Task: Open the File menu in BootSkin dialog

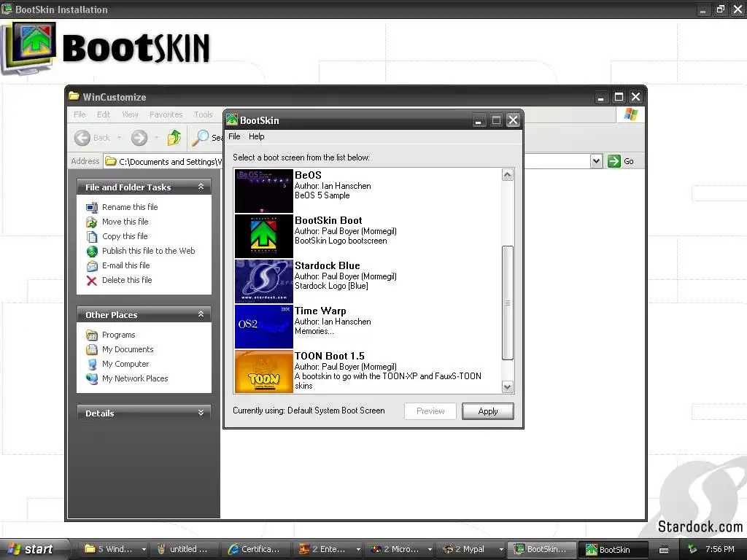Action: tap(234, 136)
